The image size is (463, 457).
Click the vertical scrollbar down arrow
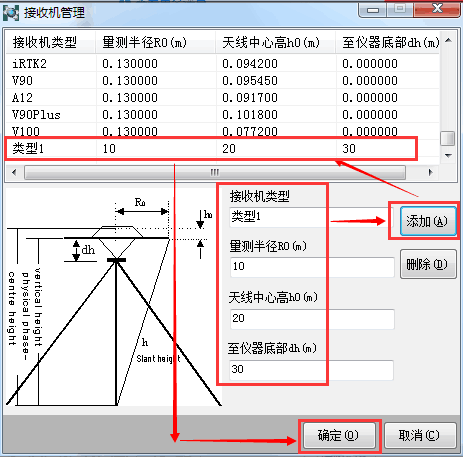(x=448, y=155)
